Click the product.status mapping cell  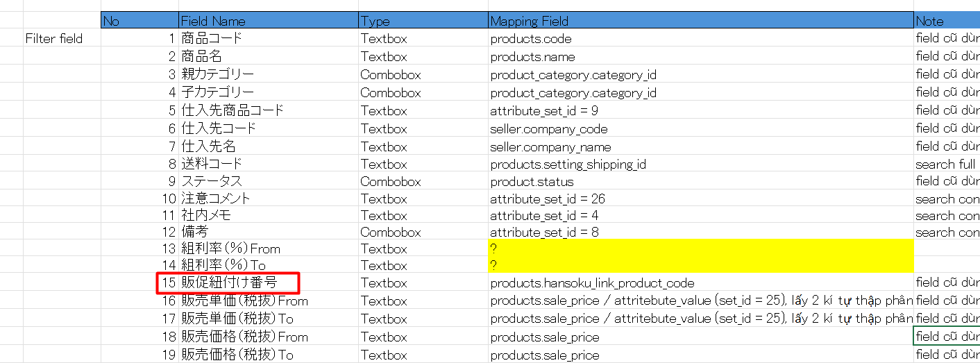(x=700, y=181)
